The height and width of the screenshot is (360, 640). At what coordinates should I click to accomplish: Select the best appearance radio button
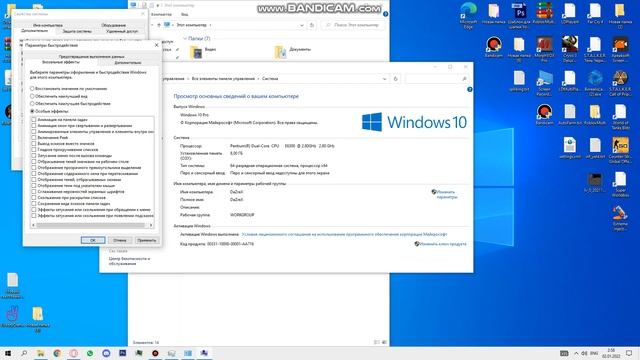point(32,96)
